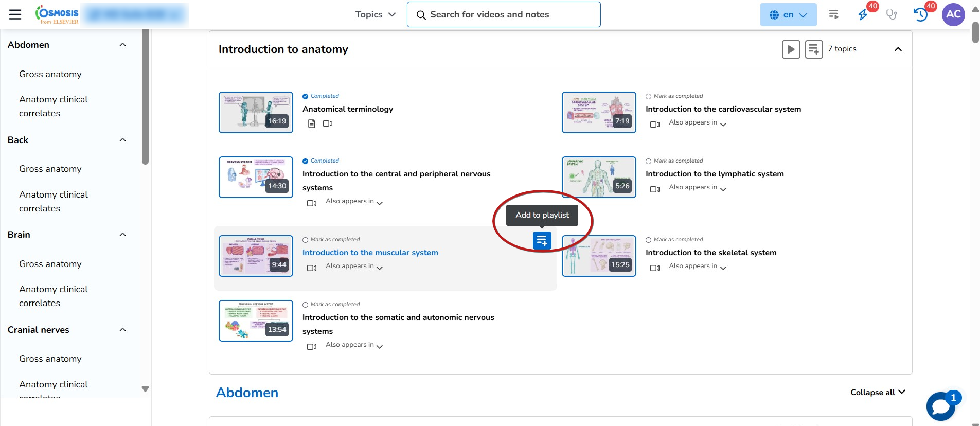Image resolution: width=980 pixels, height=426 pixels.
Task: Open Introduction to the muscular system link
Action: click(370, 253)
